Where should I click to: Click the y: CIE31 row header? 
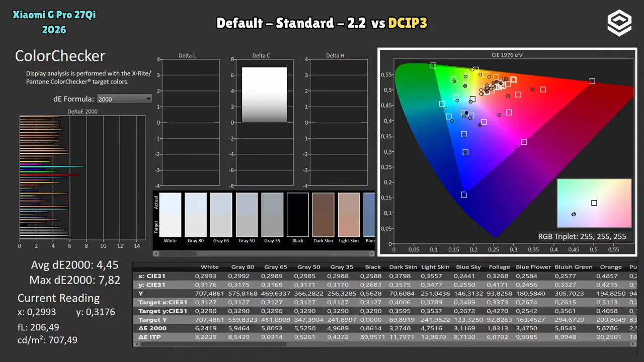tap(152, 285)
